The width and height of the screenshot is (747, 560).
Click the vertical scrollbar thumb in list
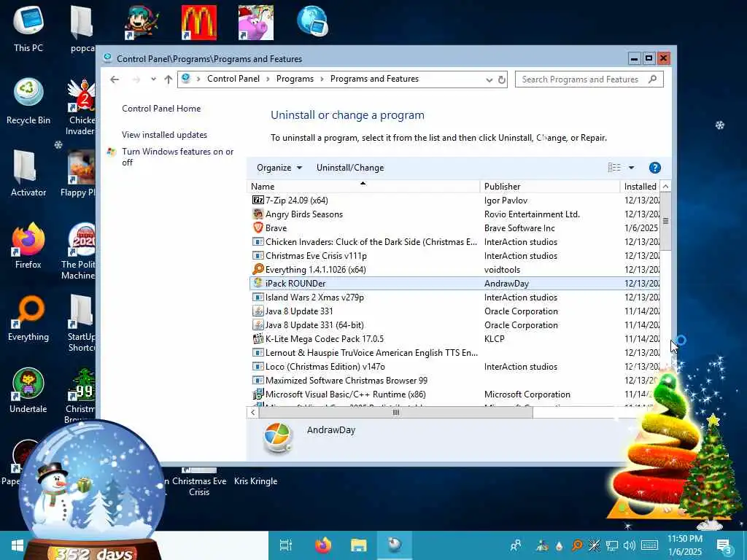(665, 221)
